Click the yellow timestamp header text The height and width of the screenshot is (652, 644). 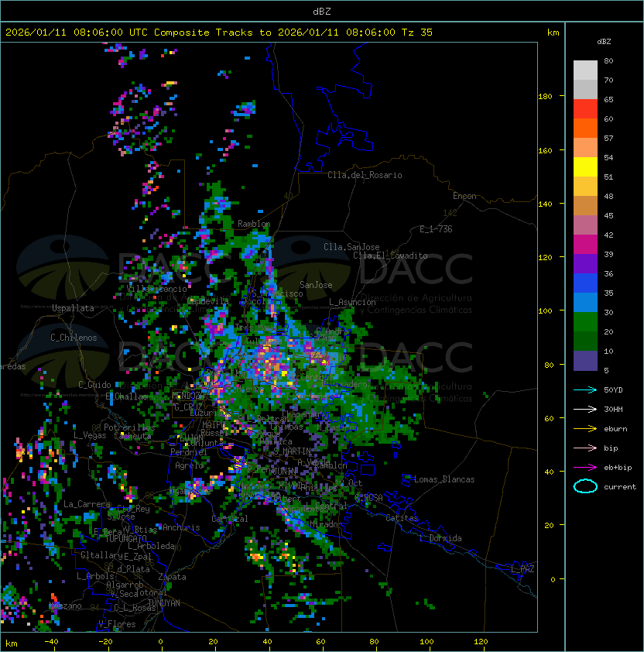pos(219,32)
